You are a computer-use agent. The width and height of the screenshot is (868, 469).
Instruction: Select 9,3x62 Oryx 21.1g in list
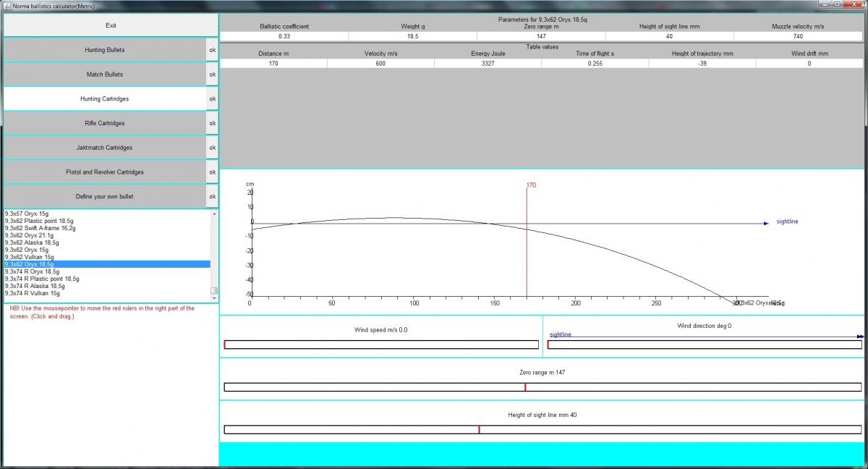[28, 235]
